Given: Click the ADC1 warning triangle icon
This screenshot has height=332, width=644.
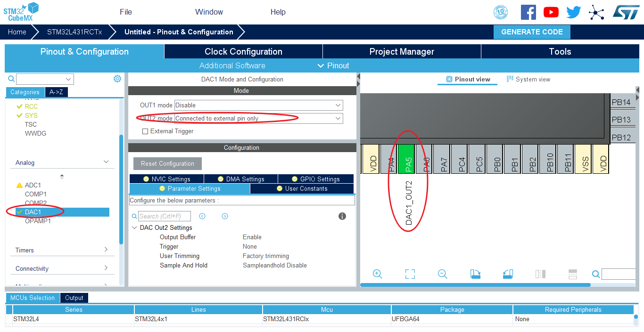Looking at the screenshot, I should [19, 185].
